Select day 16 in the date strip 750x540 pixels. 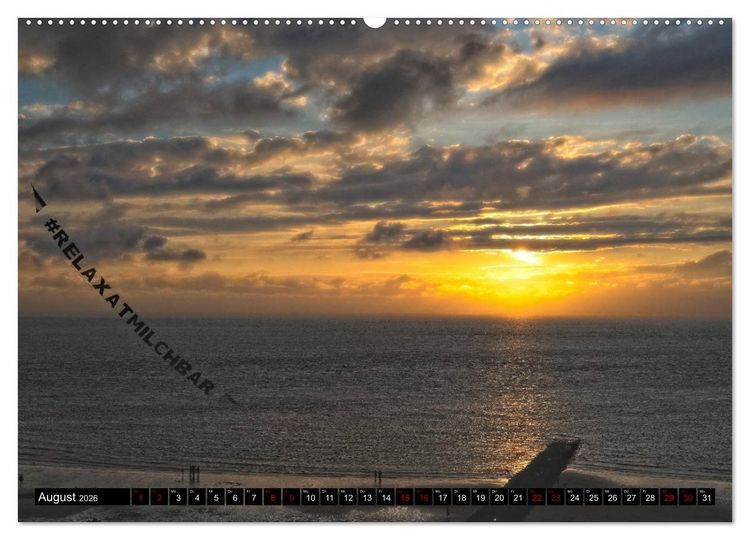point(424,497)
